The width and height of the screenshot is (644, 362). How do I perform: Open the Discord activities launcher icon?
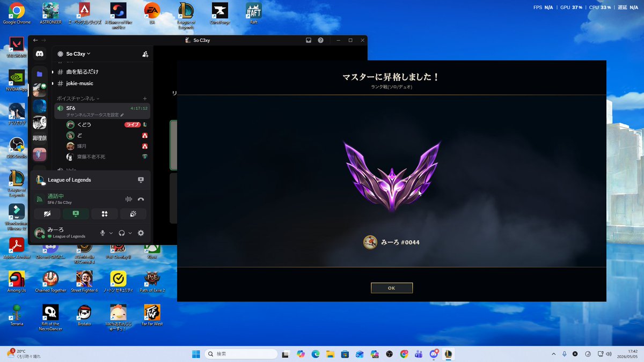click(x=105, y=213)
